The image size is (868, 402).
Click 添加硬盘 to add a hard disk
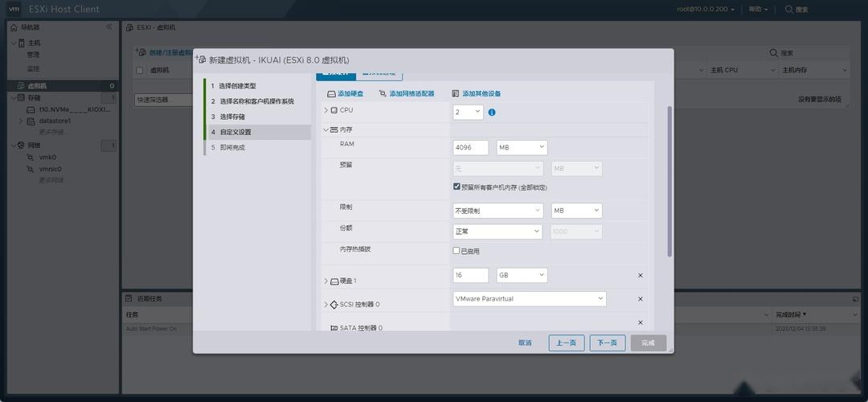coord(346,93)
